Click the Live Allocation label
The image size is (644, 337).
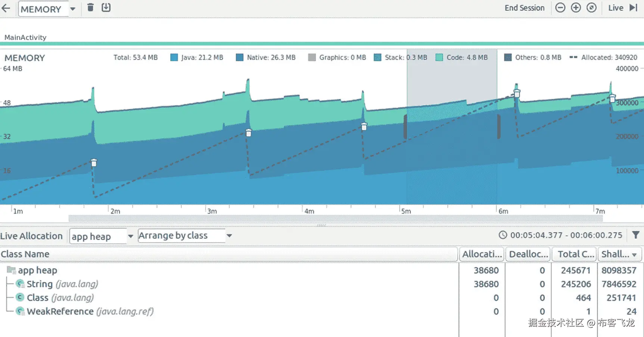click(31, 236)
